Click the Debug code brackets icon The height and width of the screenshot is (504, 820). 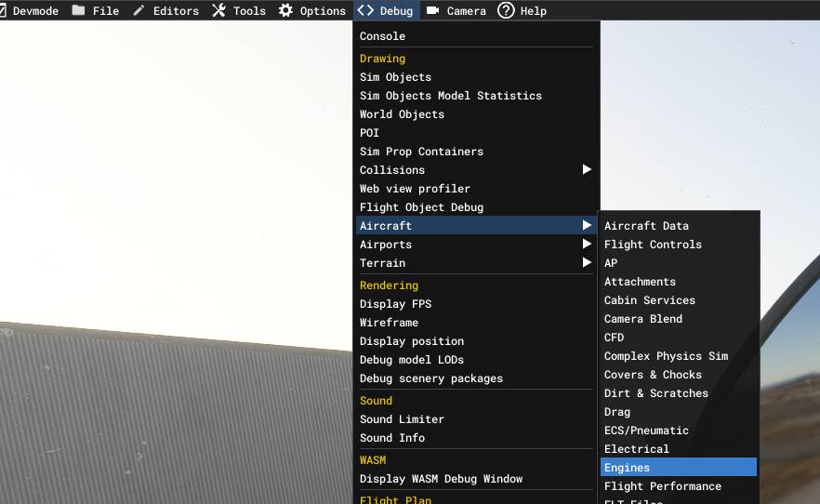pyautogui.click(x=366, y=10)
